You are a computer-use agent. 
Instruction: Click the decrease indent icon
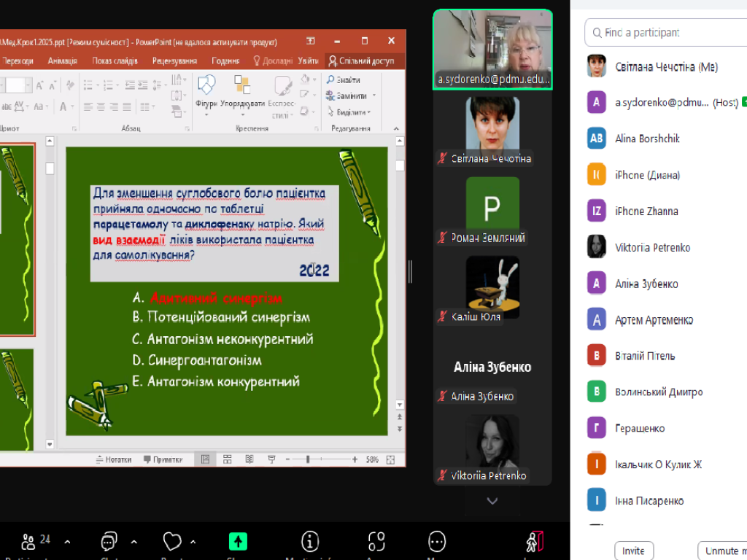pyautogui.click(x=130, y=85)
